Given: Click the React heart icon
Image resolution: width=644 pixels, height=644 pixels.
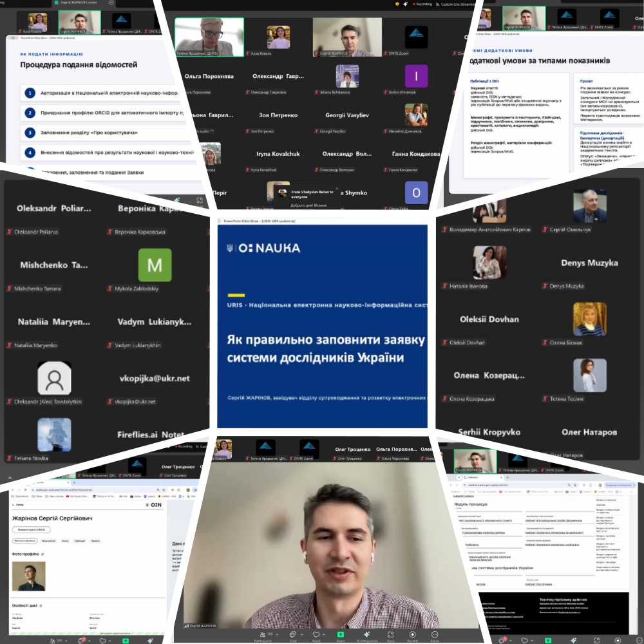Looking at the screenshot, I should tap(316, 634).
